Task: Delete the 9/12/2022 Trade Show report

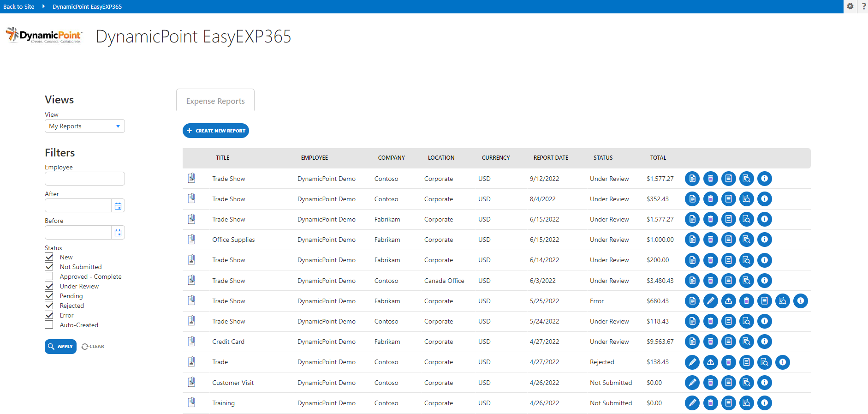Action: (710, 179)
